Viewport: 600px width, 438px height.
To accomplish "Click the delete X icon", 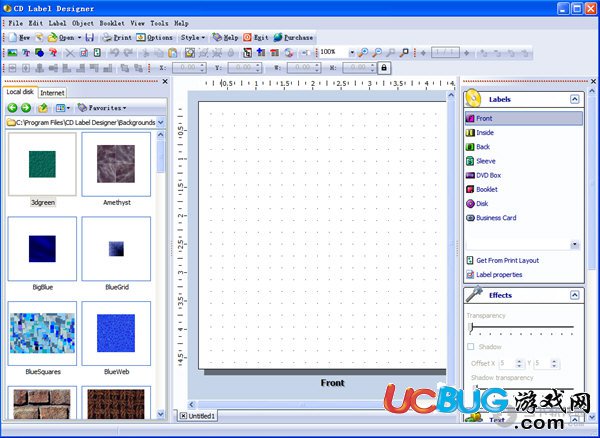I will click(70, 53).
